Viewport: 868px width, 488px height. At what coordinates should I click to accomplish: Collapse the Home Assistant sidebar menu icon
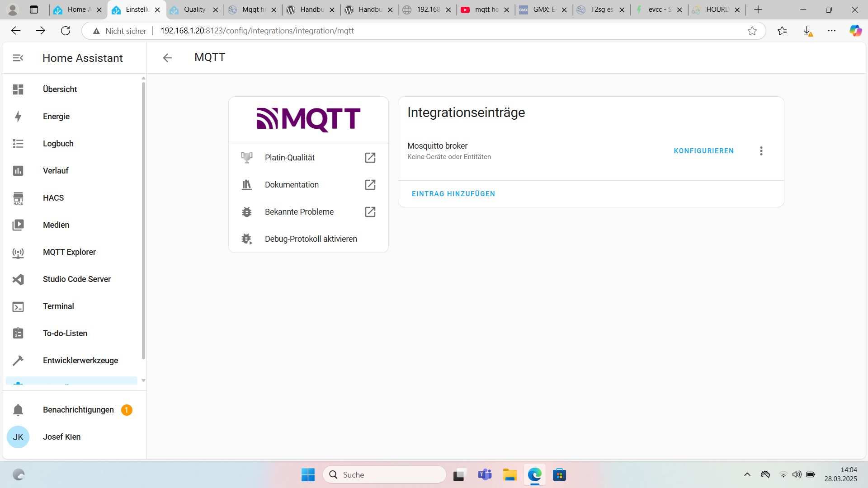point(18,58)
